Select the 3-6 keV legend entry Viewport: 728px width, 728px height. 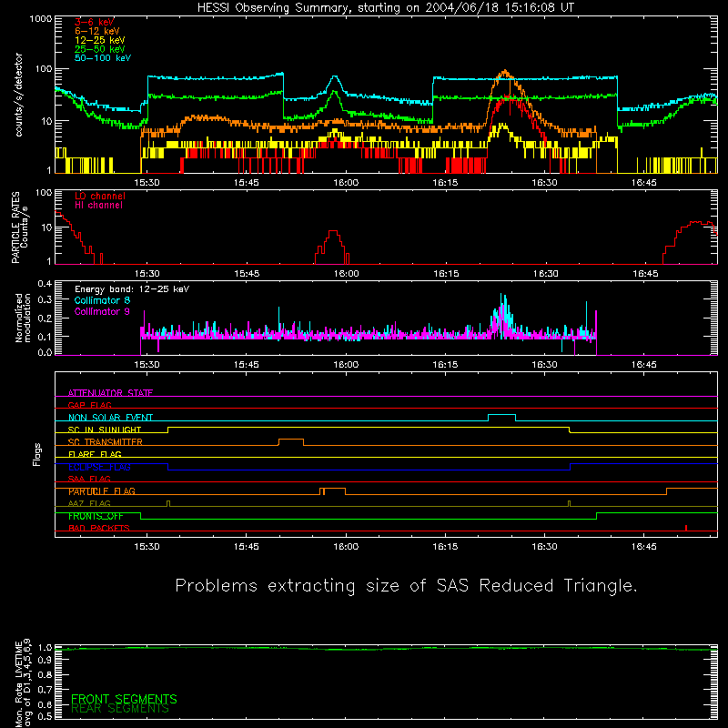[x=95, y=22]
